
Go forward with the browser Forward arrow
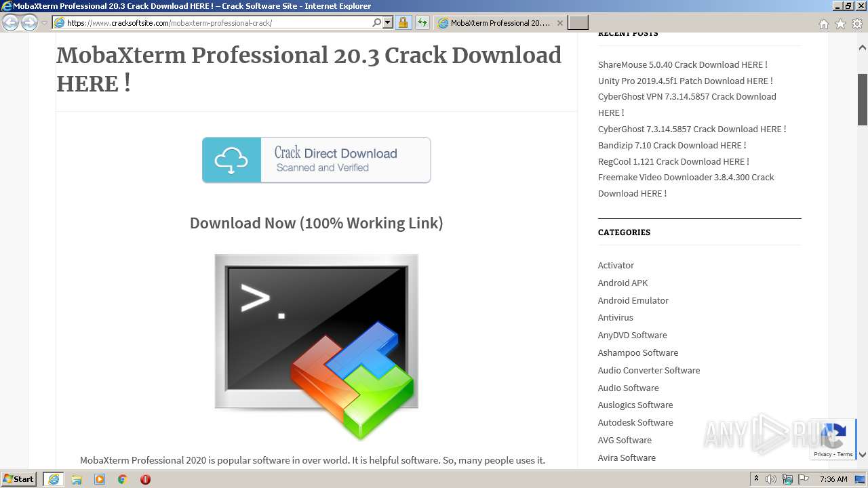point(29,23)
